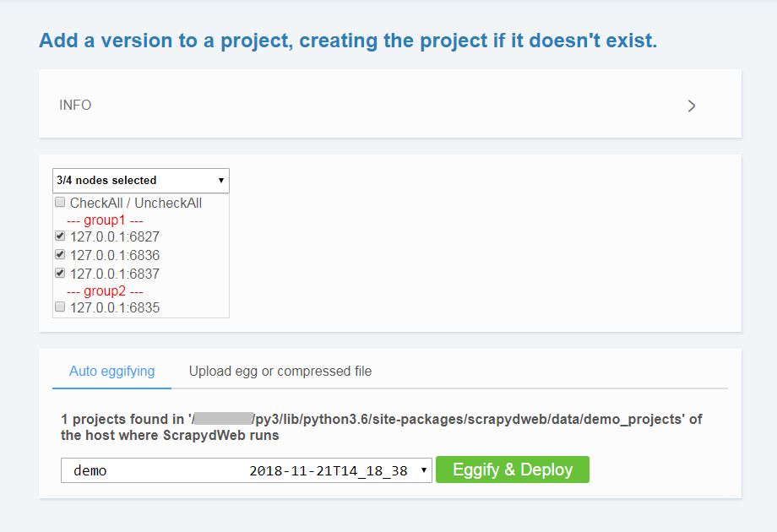Toggle the CheckAll / UncheckAll checkbox
Viewport: 777px width, 532px height.
coord(60,203)
